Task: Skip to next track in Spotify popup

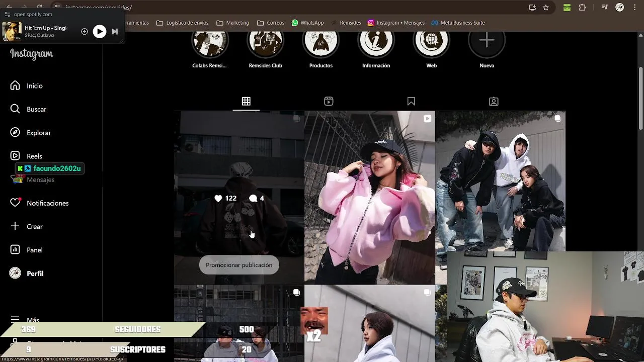Action: 115,32
